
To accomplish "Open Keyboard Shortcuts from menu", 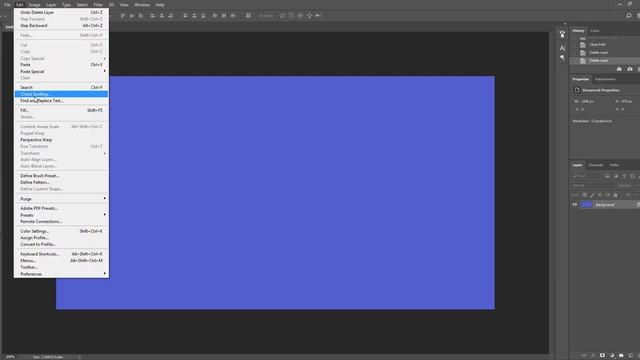I will pos(61,254).
